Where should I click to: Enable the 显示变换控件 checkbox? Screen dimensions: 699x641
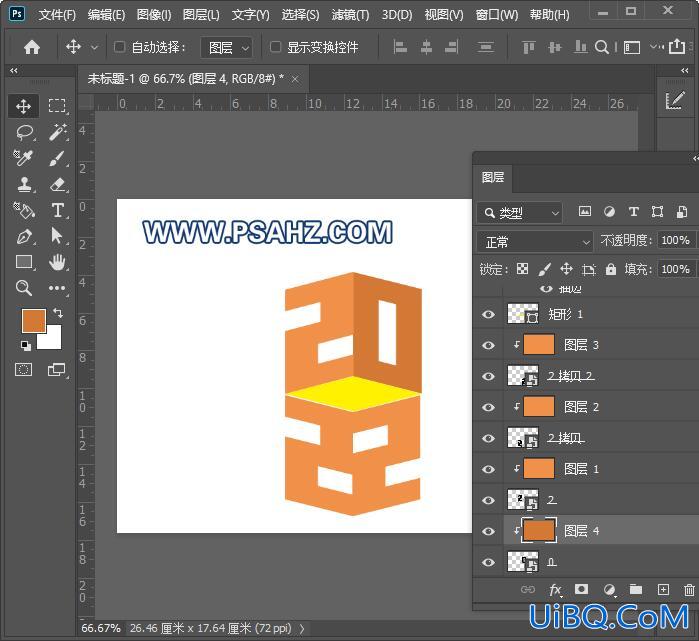click(x=275, y=47)
